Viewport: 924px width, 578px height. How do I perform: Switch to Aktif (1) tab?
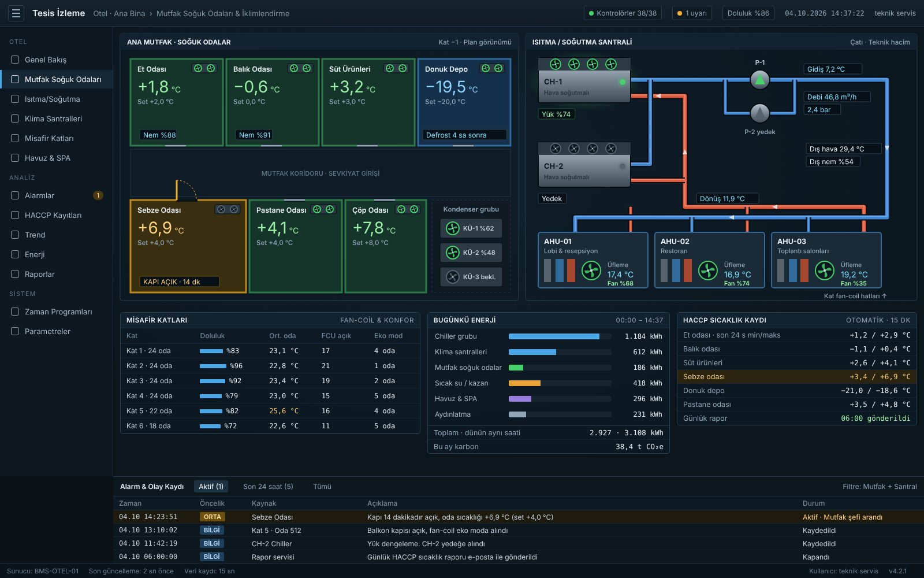[x=211, y=487]
